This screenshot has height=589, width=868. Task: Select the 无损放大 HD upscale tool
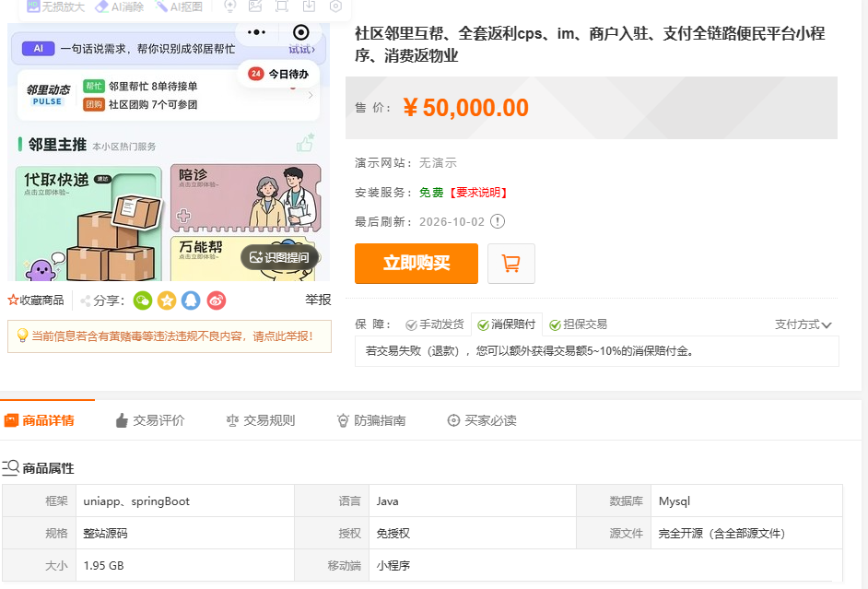pos(56,6)
